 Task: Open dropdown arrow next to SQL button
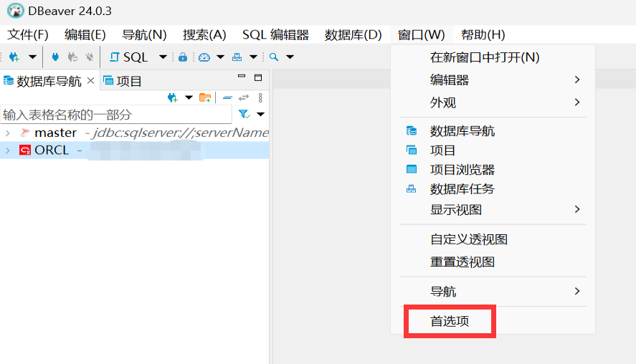click(163, 57)
